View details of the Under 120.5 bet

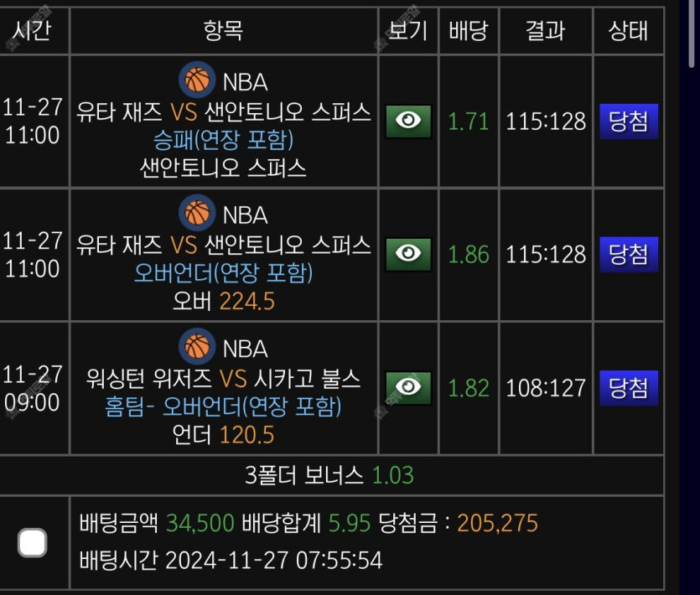click(x=408, y=387)
